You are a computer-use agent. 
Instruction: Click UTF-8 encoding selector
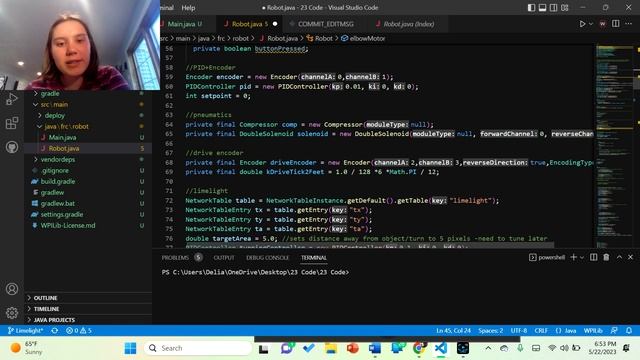click(x=519, y=331)
